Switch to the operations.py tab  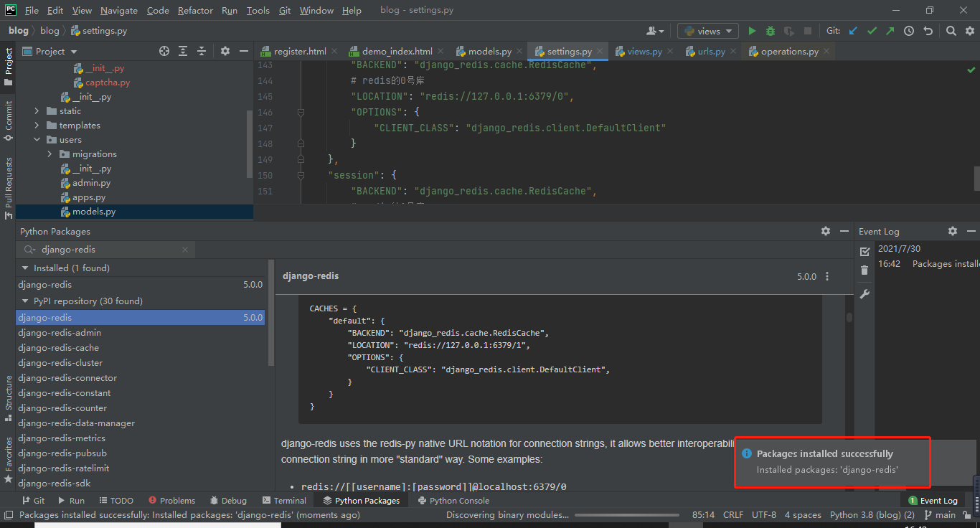tap(789, 52)
